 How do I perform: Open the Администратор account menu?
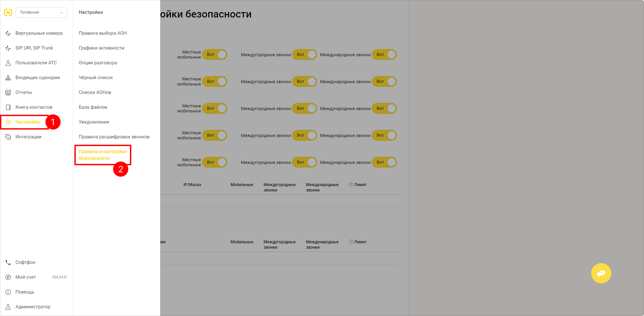(x=33, y=307)
